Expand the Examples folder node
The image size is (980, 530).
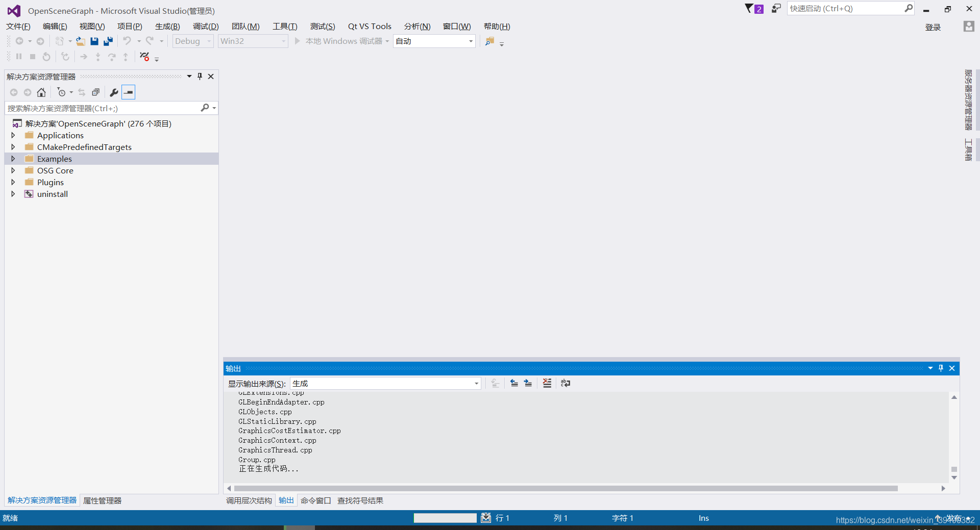click(13, 159)
